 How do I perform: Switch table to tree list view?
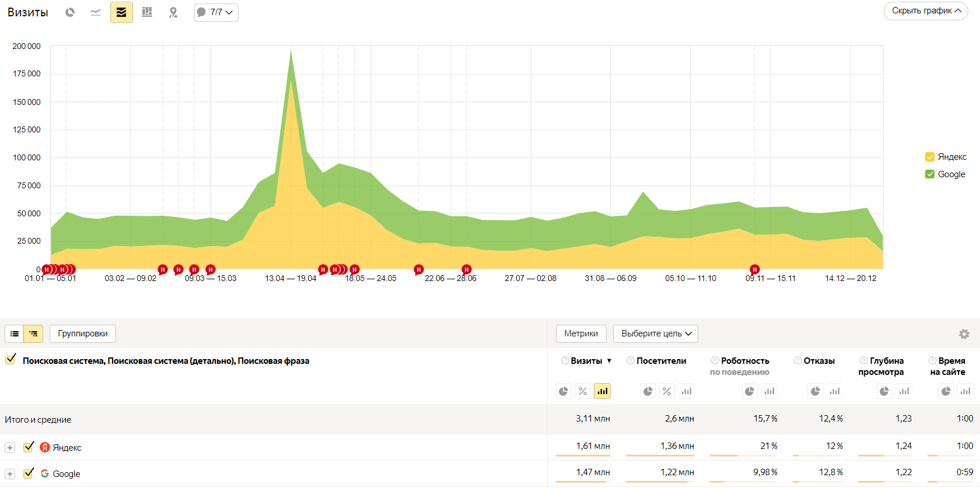coord(33,334)
